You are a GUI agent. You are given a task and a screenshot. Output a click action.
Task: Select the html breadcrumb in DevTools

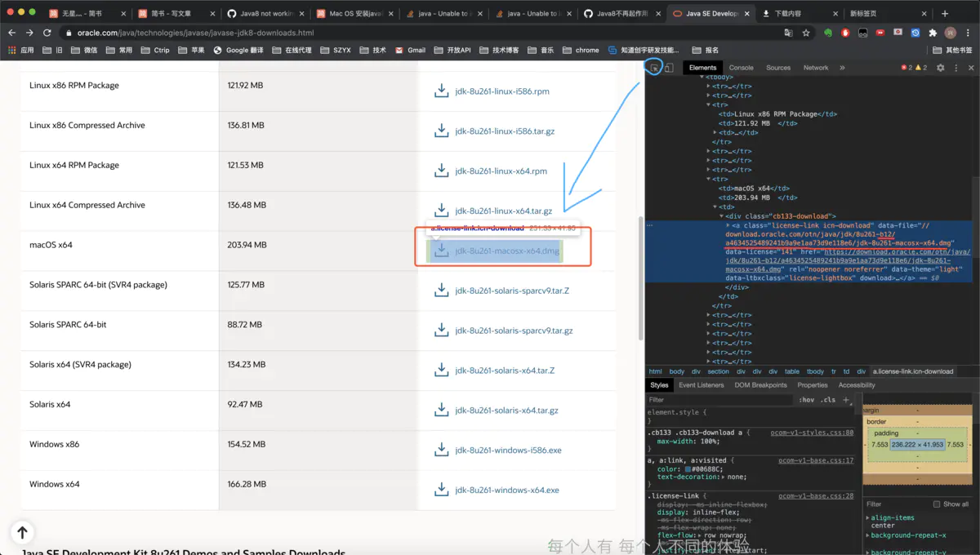[655, 371]
